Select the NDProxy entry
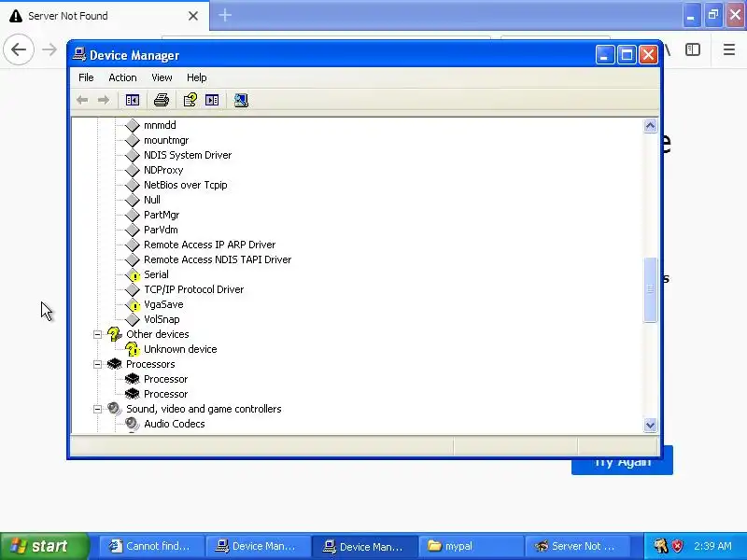Screen dimensions: 747x560 pyautogui.click(x=163, y=170)
